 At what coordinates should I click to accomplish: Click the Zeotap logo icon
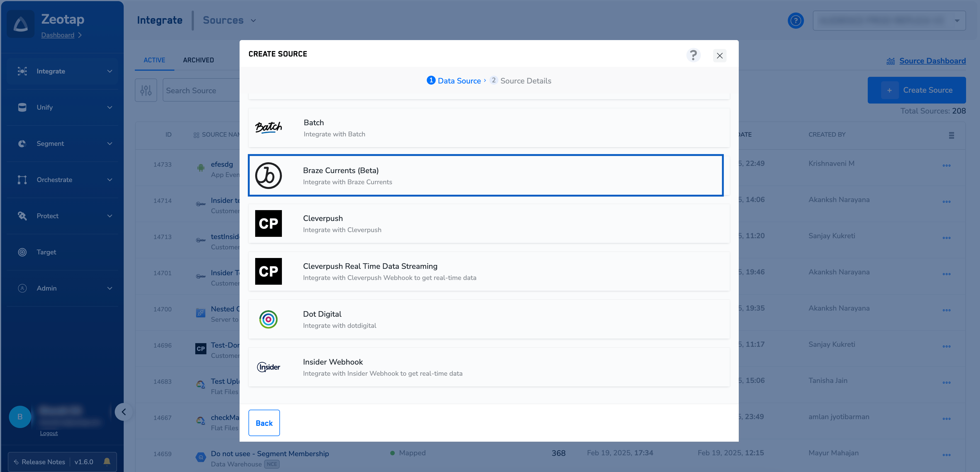pyautogui.click(x=21, y=24)
